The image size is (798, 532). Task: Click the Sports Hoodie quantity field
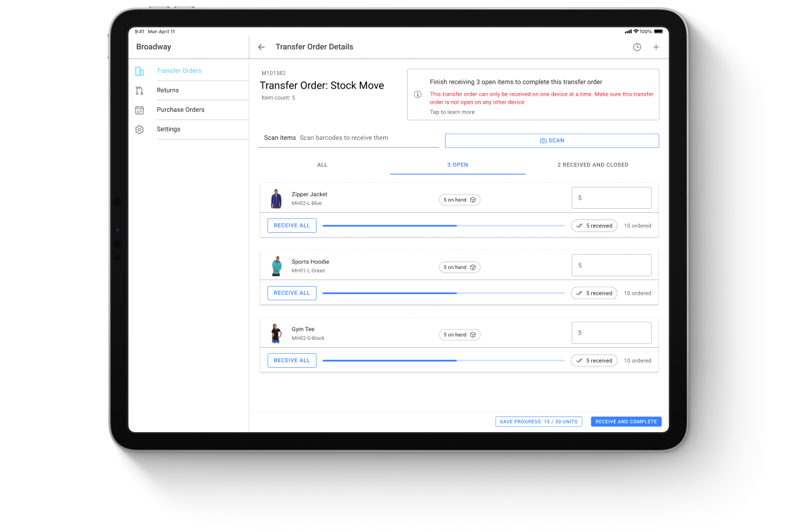click(612, 265)
